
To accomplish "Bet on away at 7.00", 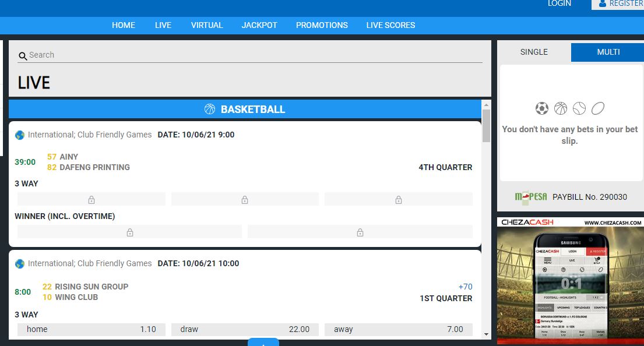I will [x=399, y=329].
